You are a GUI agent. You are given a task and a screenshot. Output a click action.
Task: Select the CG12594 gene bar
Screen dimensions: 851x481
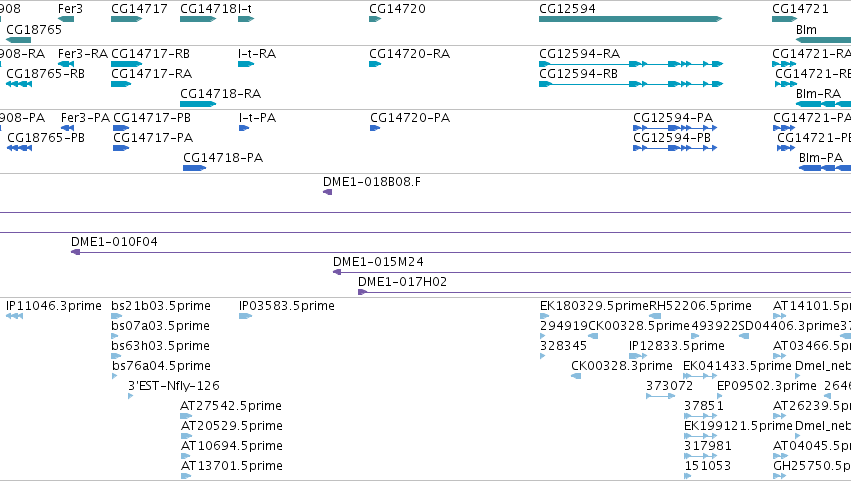pyautogui.click(x=631, y=19)
